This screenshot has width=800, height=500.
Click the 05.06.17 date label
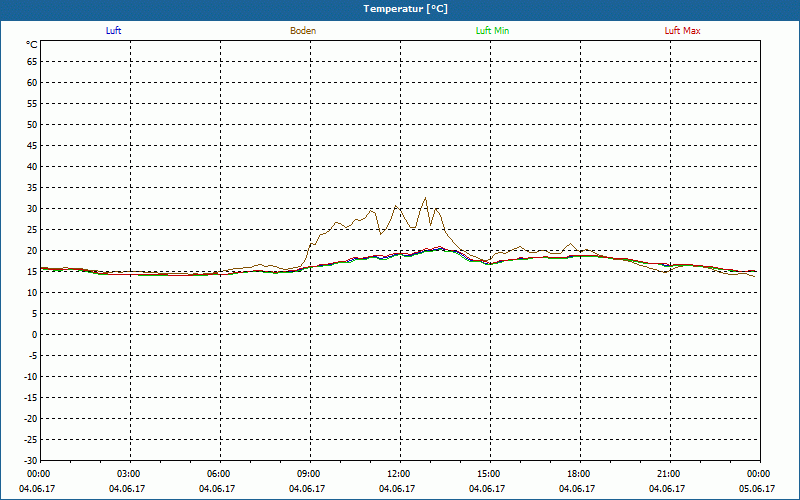(x=757, y=489)
